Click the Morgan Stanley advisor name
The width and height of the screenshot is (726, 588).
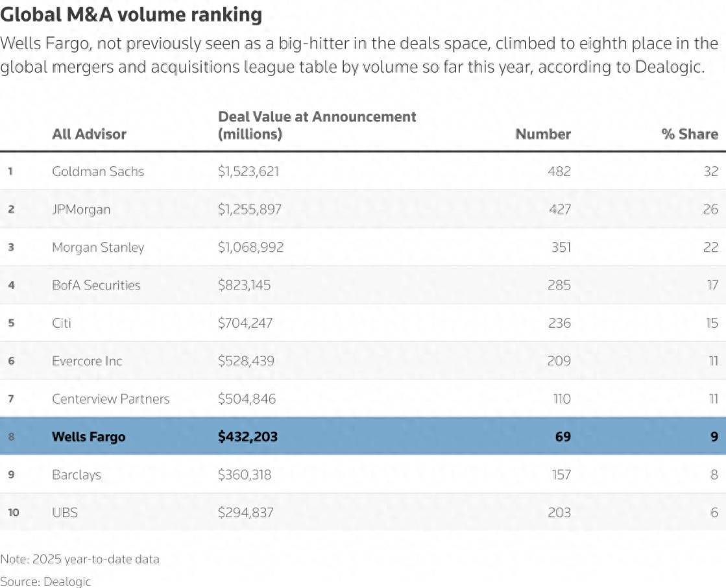click(x=98, y=247)
